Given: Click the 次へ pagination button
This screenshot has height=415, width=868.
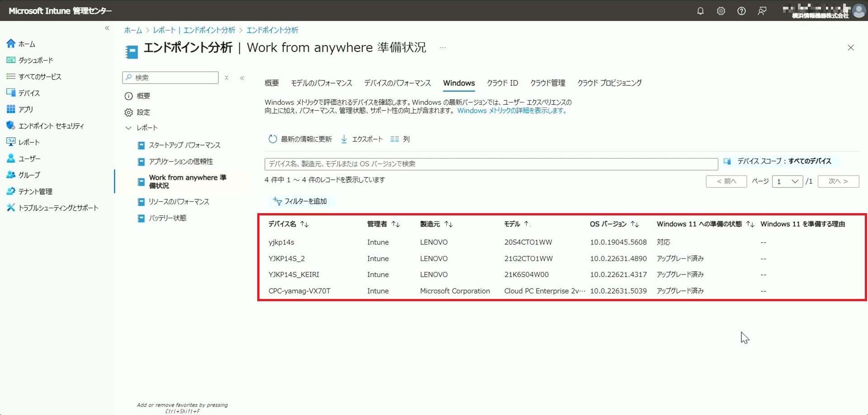Looking at the screenshot, I should point(838,182).
